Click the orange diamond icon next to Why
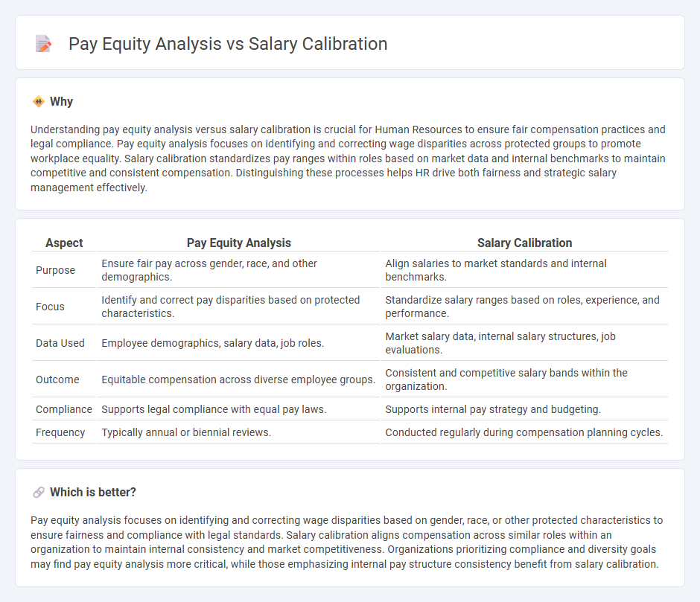 [x=39, y=102]
